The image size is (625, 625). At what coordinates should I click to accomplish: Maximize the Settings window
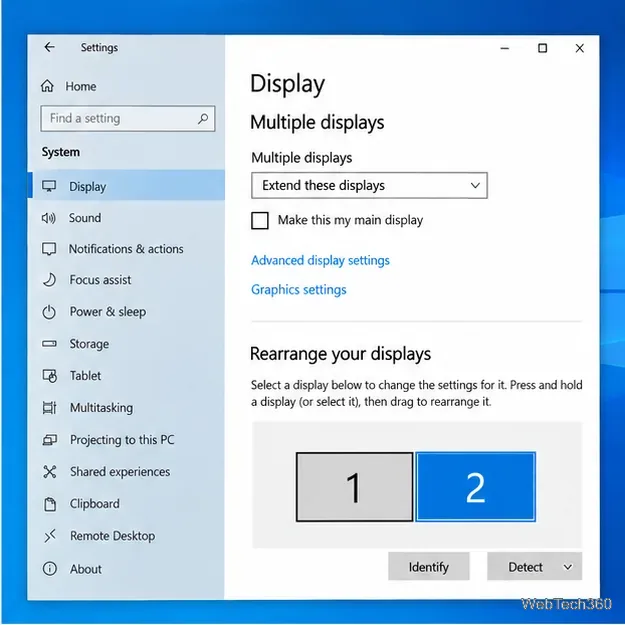click(542, 48)
